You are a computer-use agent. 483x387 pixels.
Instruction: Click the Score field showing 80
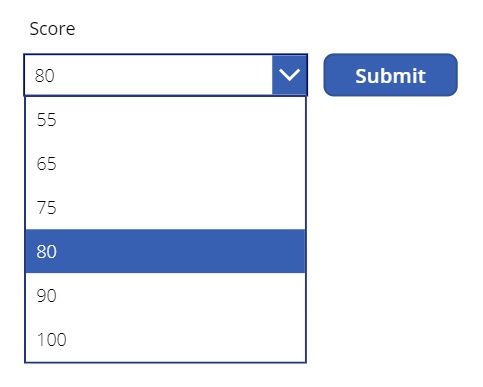point(165,75)
